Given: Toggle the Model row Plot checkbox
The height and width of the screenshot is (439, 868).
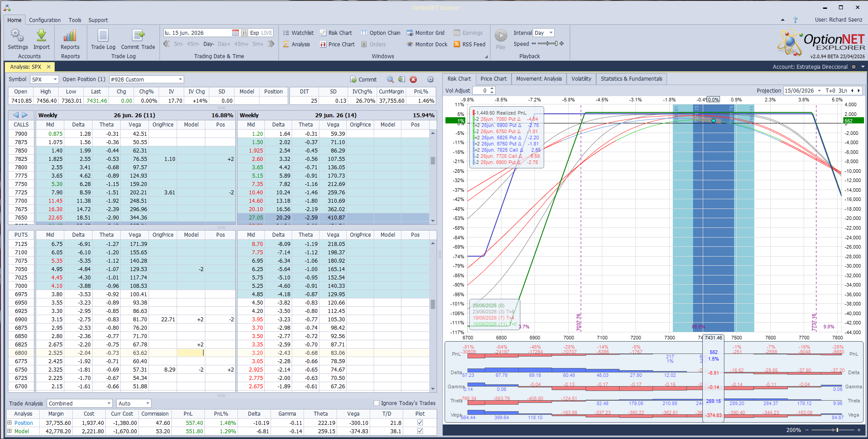Looking at the screenshot, I should click(x=420, y=431).
